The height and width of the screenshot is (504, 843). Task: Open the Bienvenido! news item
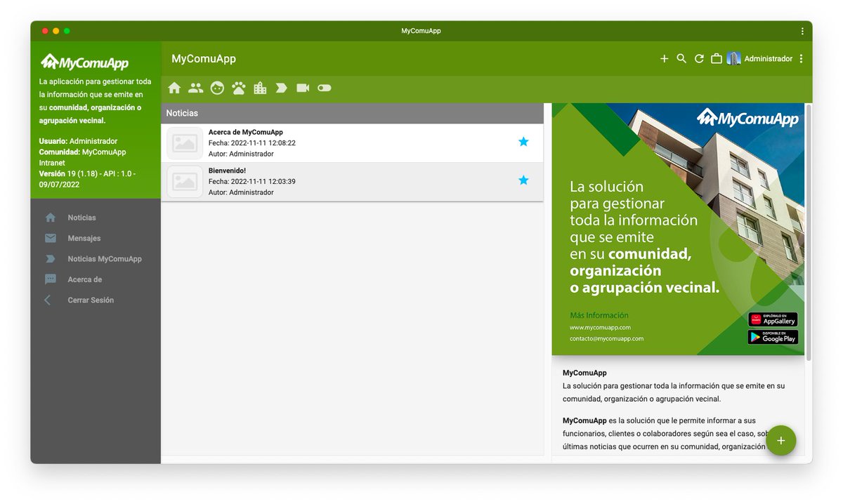[352, 182]
